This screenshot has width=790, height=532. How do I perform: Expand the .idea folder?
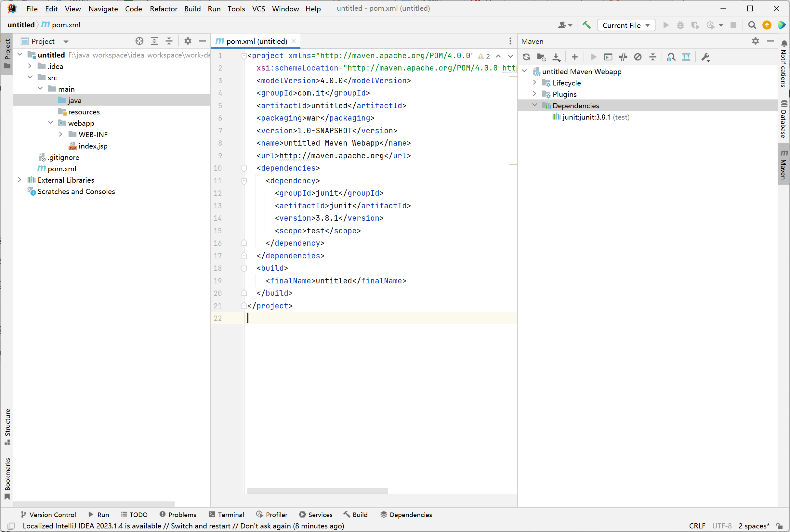pyautogui.click(x=30, y=66)
